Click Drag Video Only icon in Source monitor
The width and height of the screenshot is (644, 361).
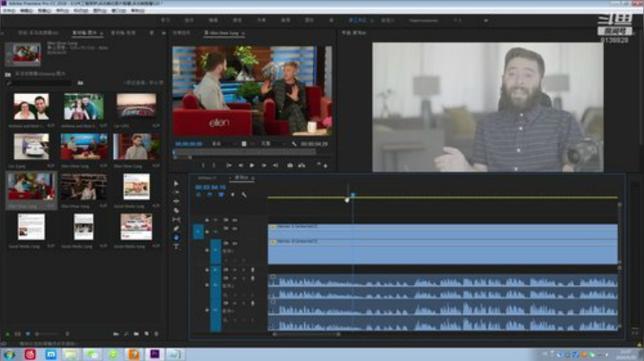pyautogui.click(x=244, y=144)
